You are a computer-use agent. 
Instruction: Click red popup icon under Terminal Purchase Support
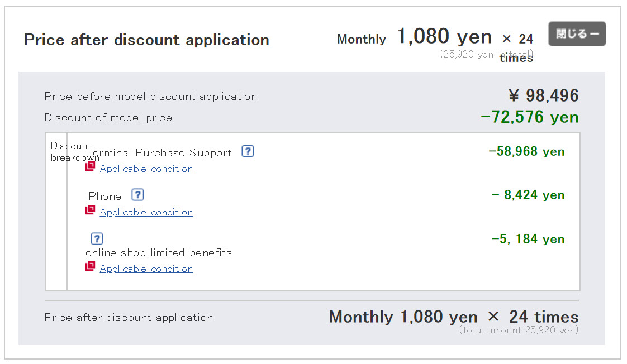pos(90,167)
